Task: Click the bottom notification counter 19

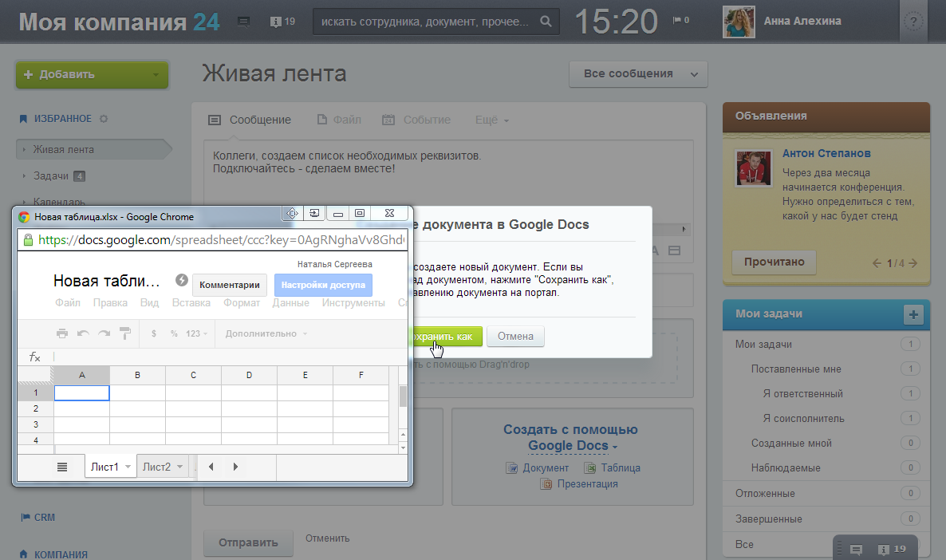Action: pos(892,549)
